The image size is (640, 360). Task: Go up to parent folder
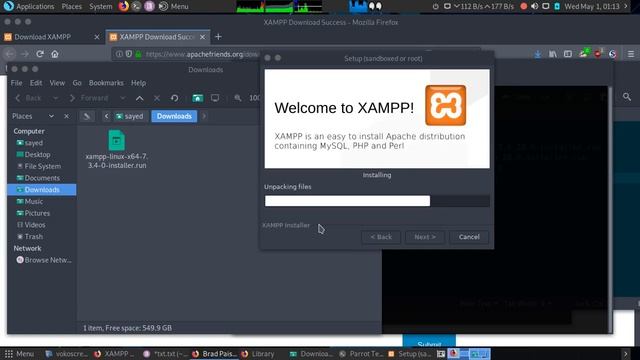tap(140, 98)
